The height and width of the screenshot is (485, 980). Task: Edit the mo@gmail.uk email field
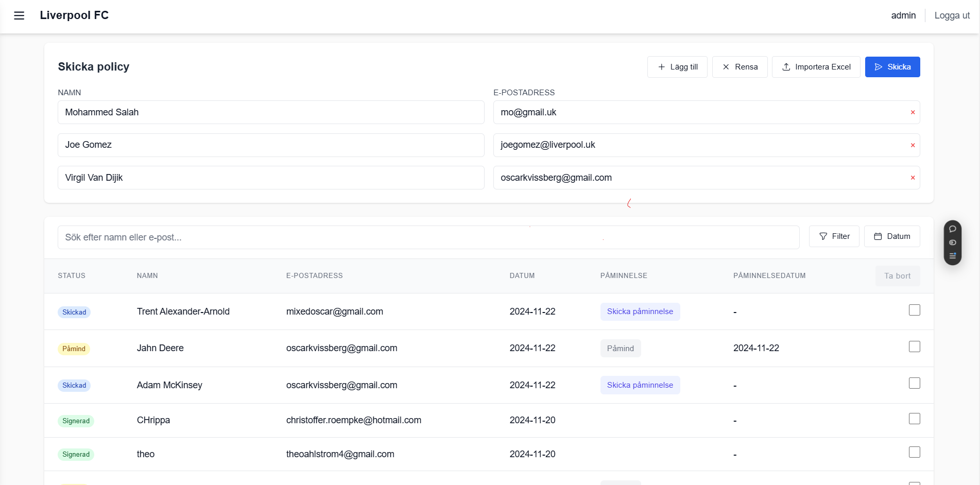[x=707, y=112]
